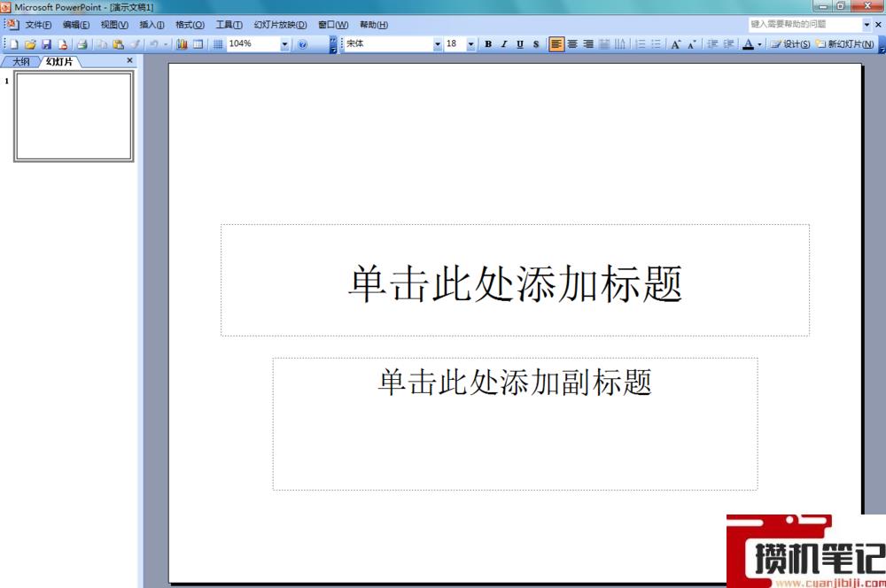Open the 窗口(W) menu
This screenshot has height=588, width=886.
pos(333,25)
